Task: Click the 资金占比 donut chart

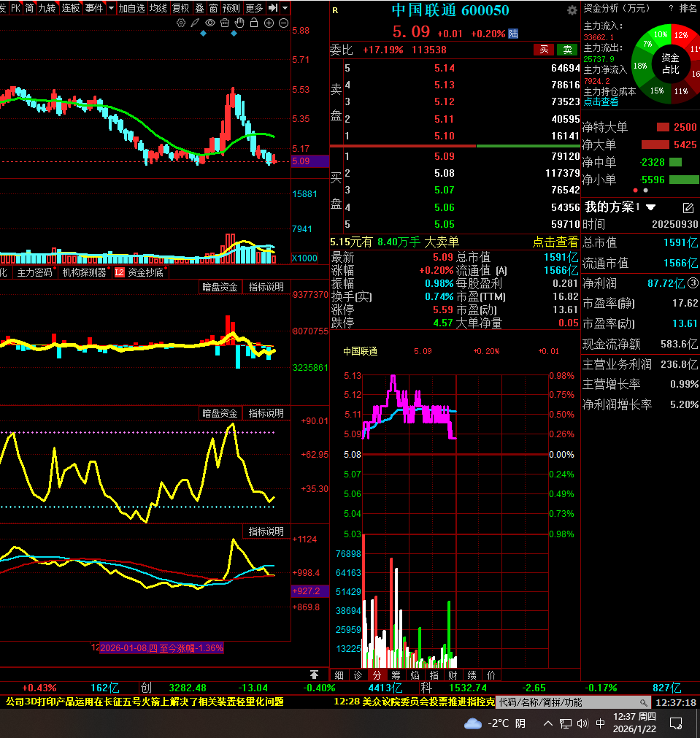Action: point(669,64)
